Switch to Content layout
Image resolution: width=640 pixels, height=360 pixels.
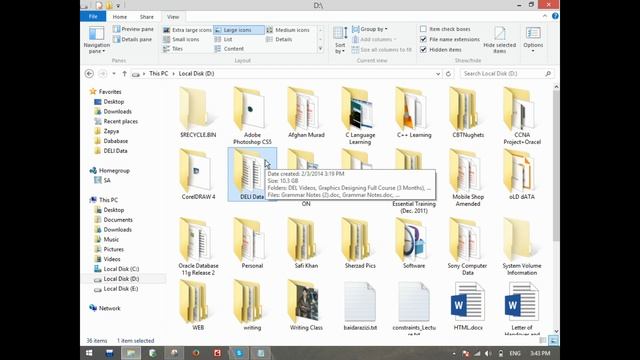(229, 49)
